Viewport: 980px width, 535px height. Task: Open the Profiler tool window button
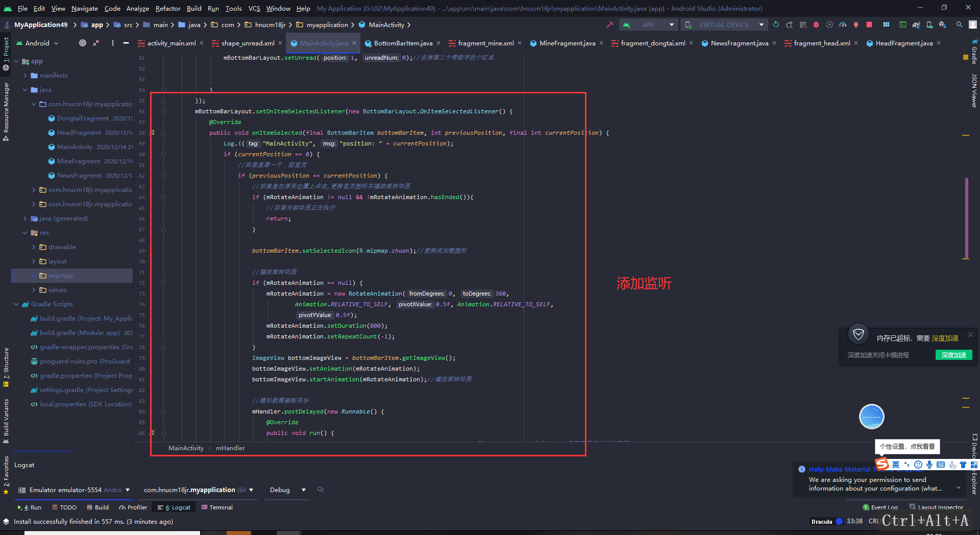(133, 507)
